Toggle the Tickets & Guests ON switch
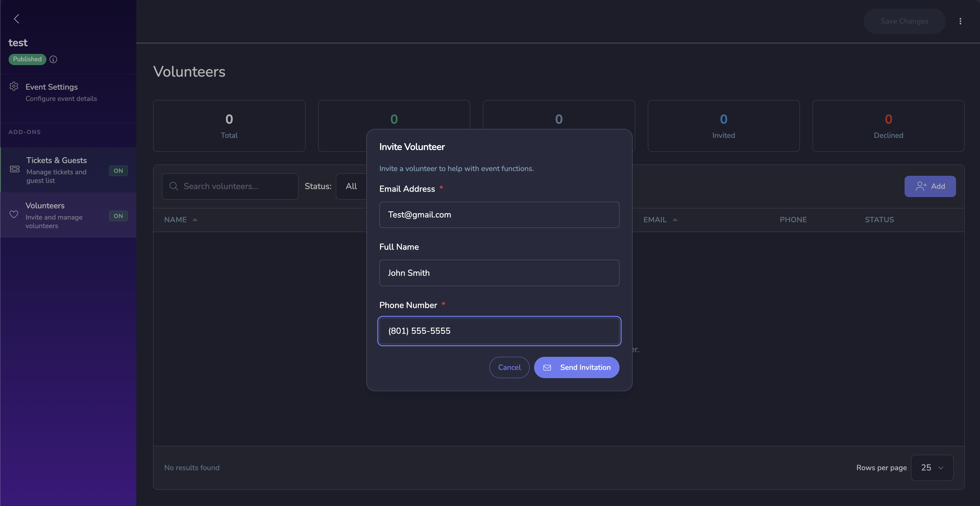Viewport: 980px width, 506px height. [x=118, y=170]
